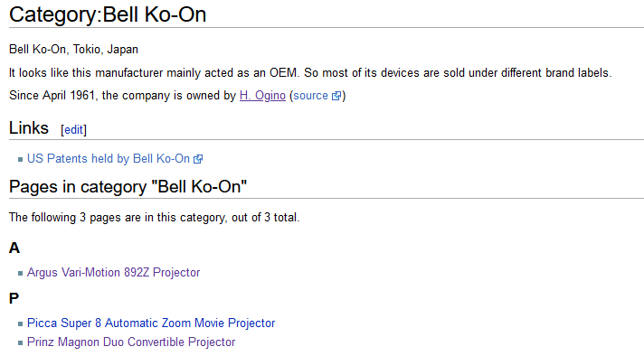Screen dimensions: 644x356
Task: Click the Category:Bell Ko-On page title
Action: 108,14
